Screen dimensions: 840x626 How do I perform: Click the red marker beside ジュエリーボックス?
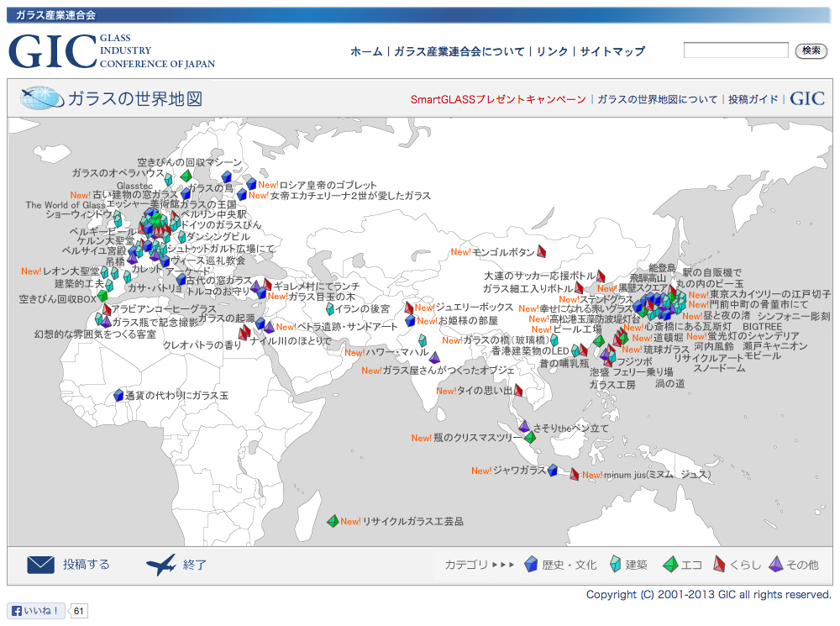pyautogui.click(x=409, y=308)
